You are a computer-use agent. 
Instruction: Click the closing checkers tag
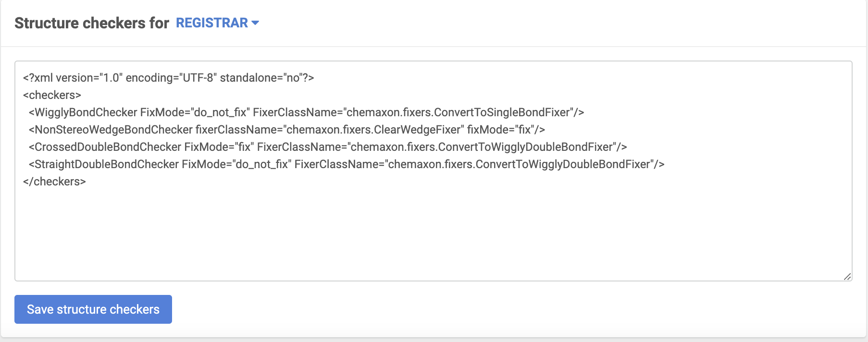[54, 182]
